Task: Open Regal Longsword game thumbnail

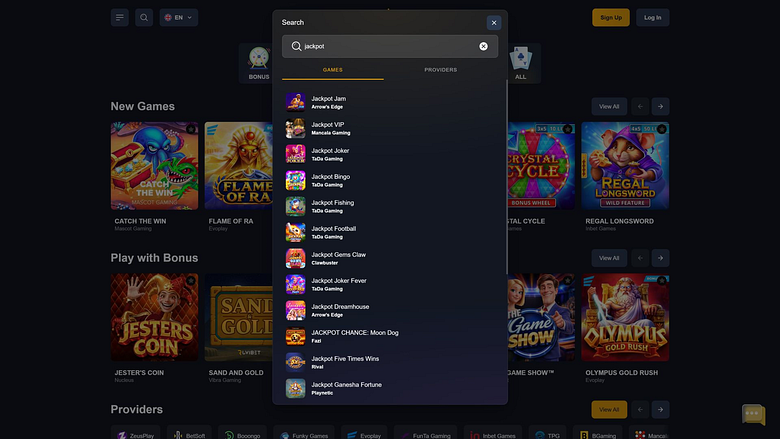Action: [625, 166]
